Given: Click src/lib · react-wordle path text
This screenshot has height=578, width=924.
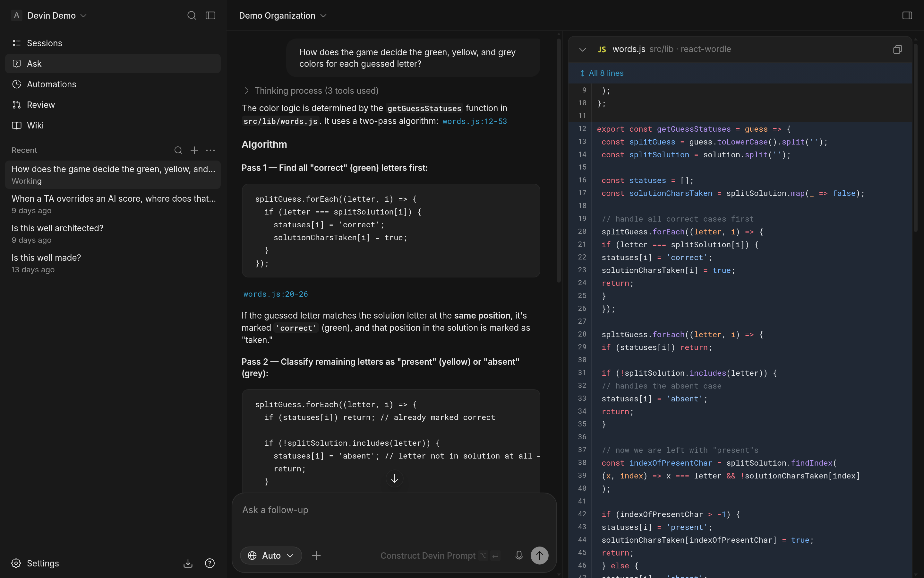Looking at the screenshot, I should point(690,49).
